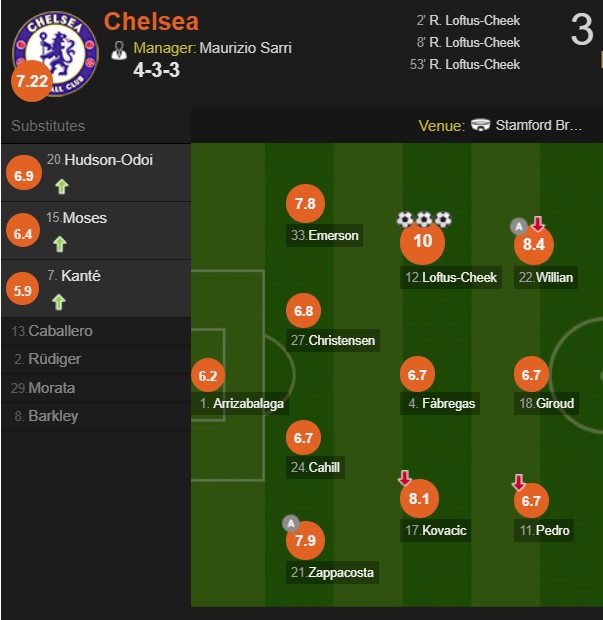Select Loftus-Cheek's 10 rating circle
The image size is (603, 620).
pos(422,241)
